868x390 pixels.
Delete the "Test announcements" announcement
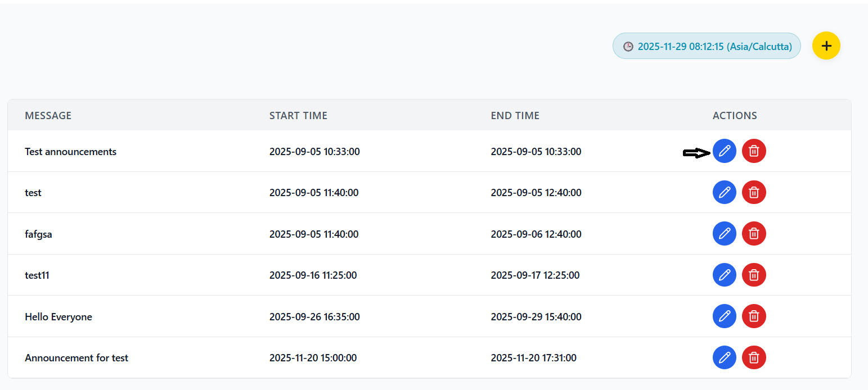tap(754, 151)
